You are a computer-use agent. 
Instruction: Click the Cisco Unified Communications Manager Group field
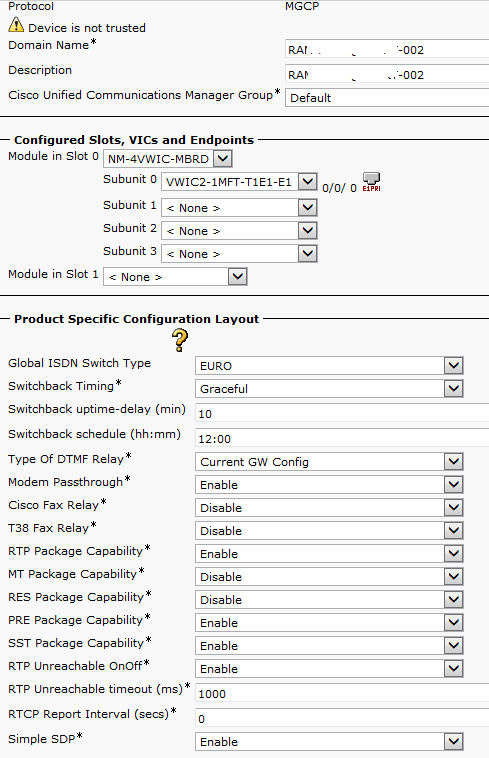pos(387,98)
